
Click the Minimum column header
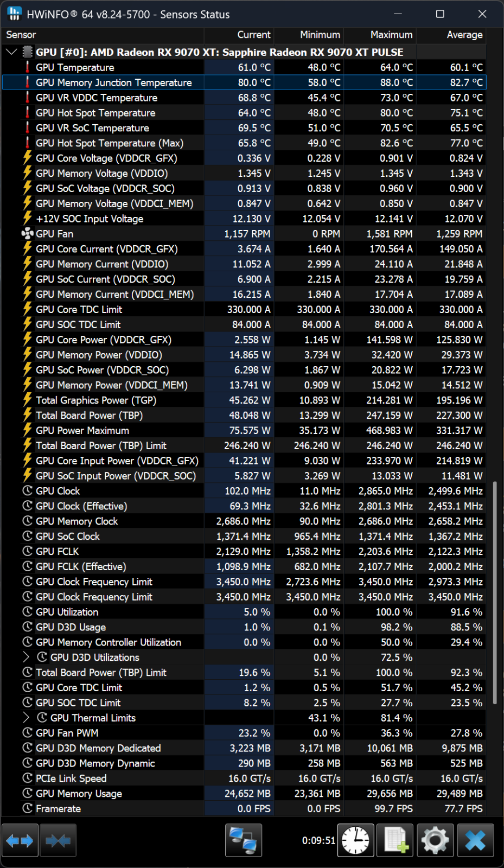pyautogui.click(x=309, y=35)
